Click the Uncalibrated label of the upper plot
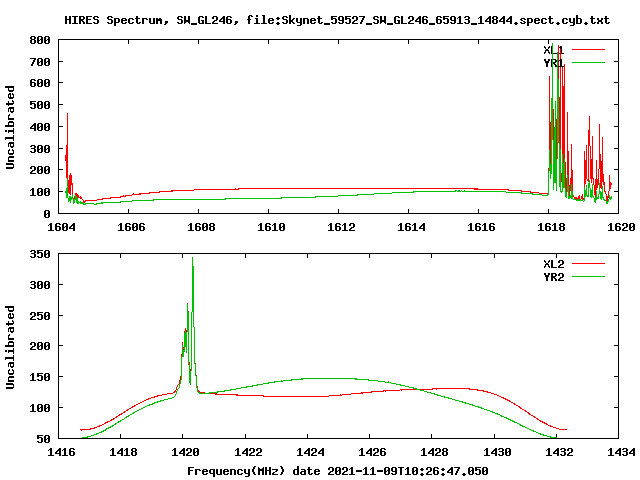 pos(10,127)
